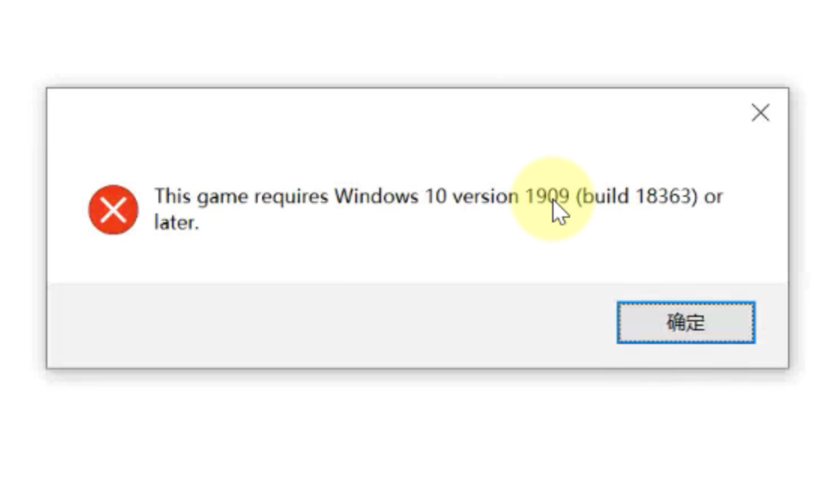Click the 确定 button
The image size is (836, 504).
point(686,323)
